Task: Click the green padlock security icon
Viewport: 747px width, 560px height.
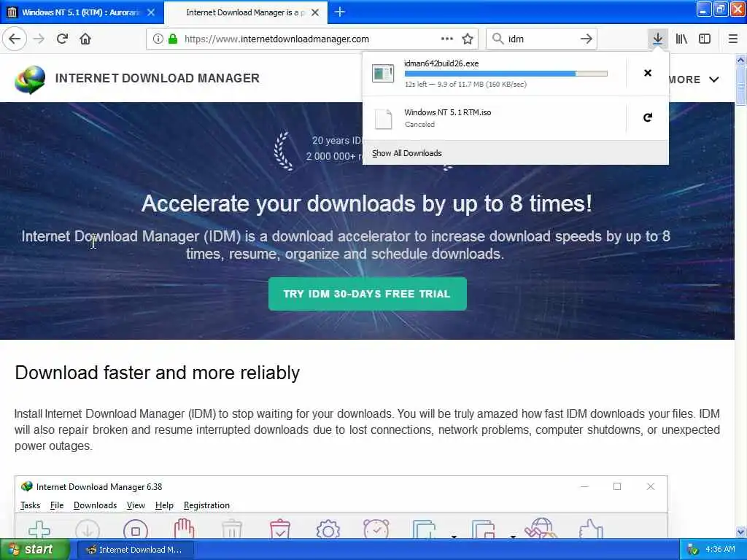Action: point(173,39)
